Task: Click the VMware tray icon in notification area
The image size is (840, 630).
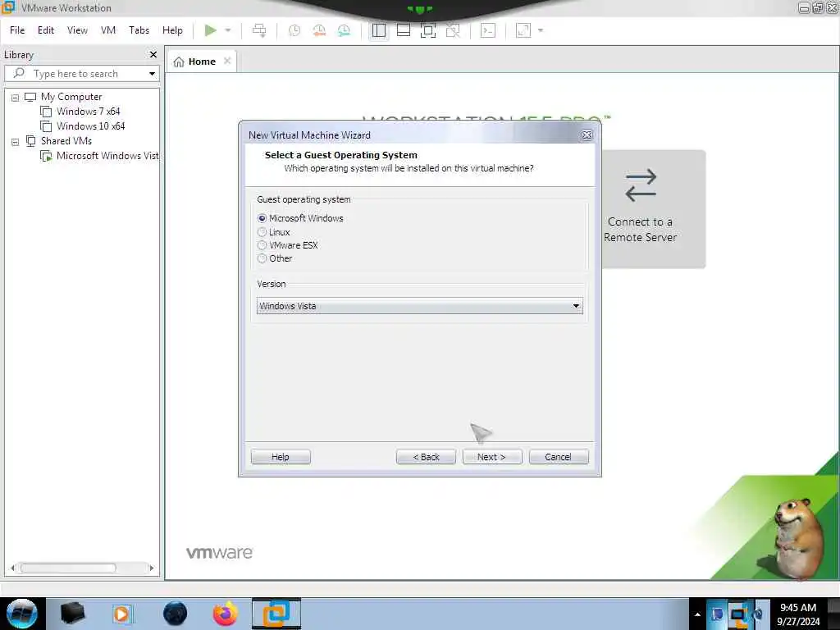Action: pos(739,614)
